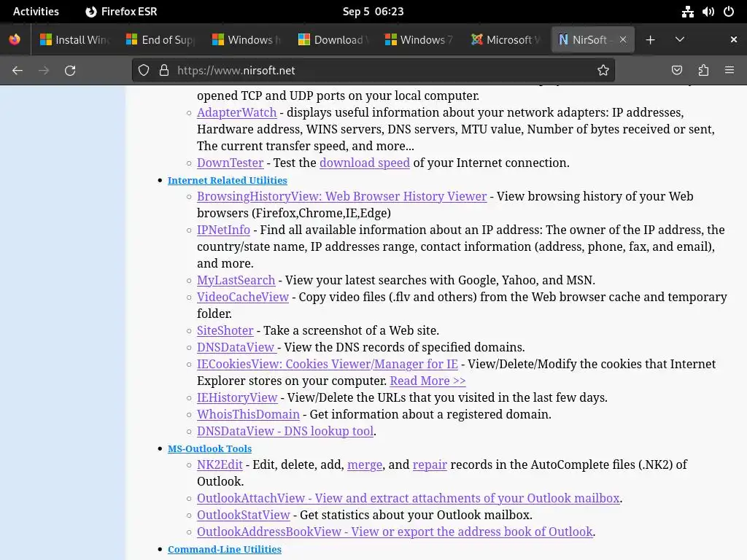
Task: Open the Firefox application menu
Action: pyautogui.click(x=729, y=71)
